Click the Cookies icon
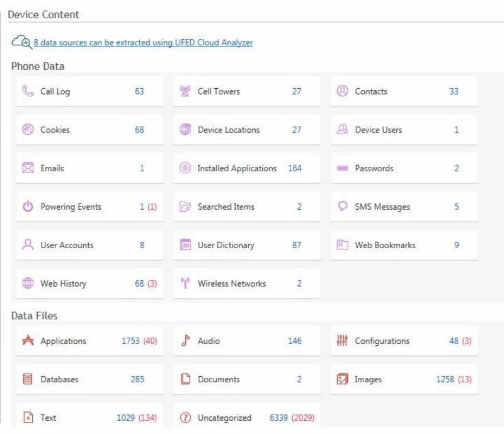 click(28, 130)
